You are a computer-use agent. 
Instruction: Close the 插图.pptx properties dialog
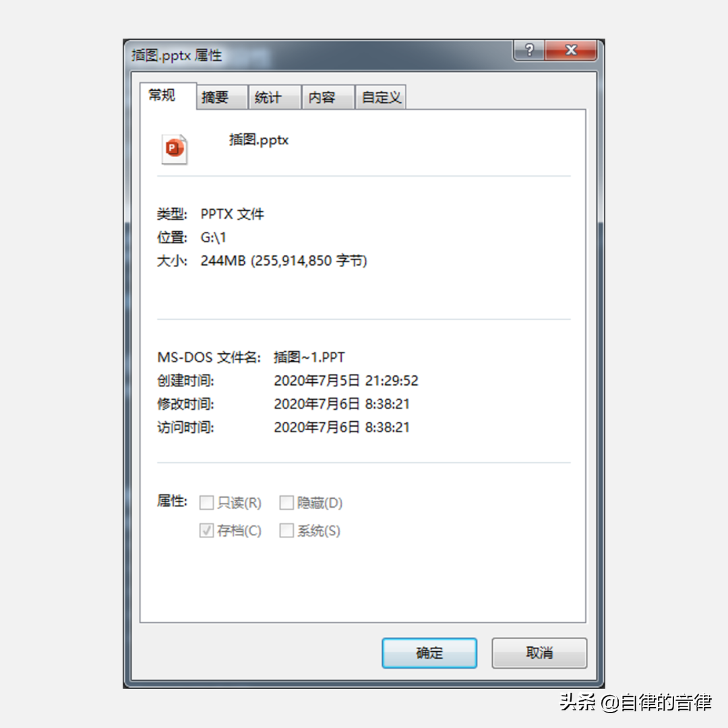(571, 50)
